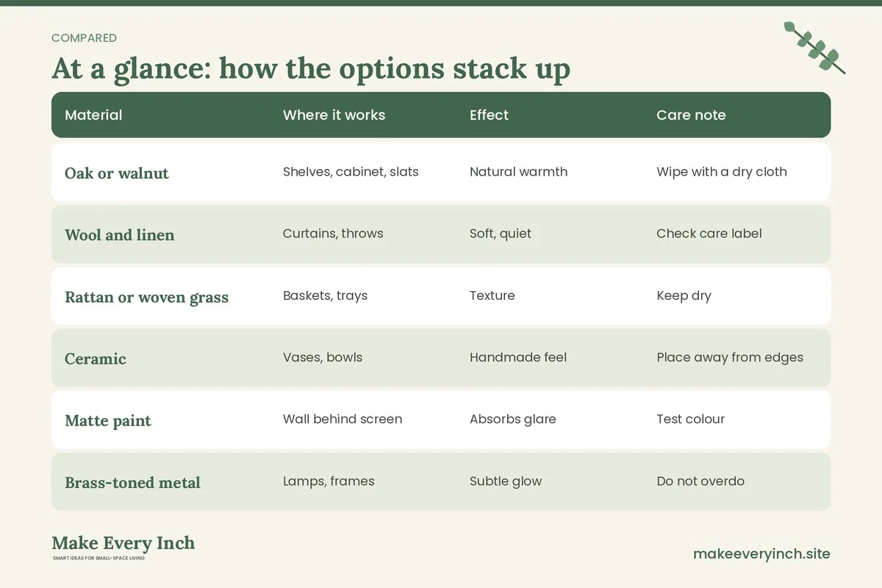The image size is (882, 588).
Task: Select the "Matte paint" material cell
Action: pos(108,420)
